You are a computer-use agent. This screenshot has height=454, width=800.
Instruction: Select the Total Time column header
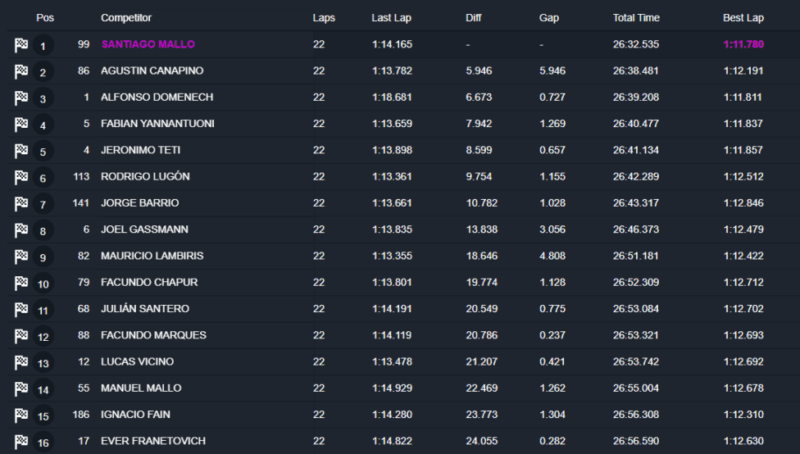(x=638, y=18)
